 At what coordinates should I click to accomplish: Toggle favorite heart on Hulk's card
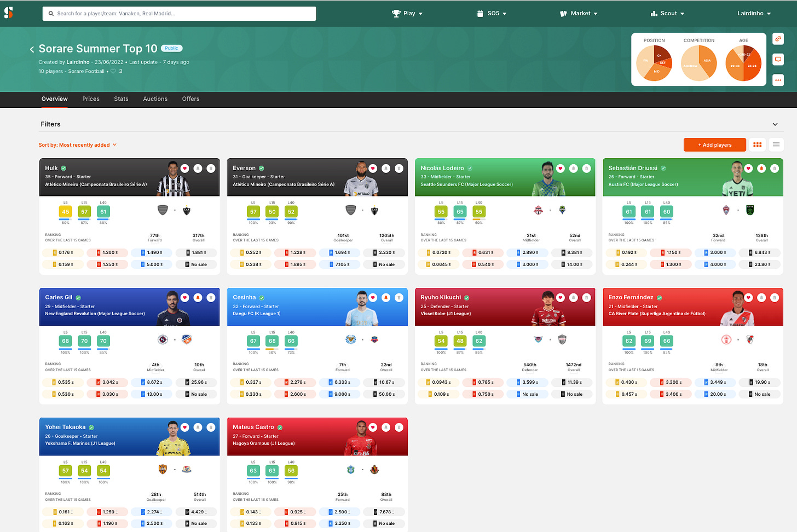pos(185,169)
